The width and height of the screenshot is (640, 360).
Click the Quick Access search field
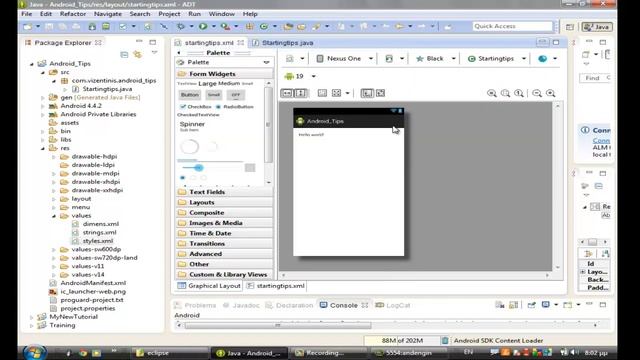pos(513,27)
